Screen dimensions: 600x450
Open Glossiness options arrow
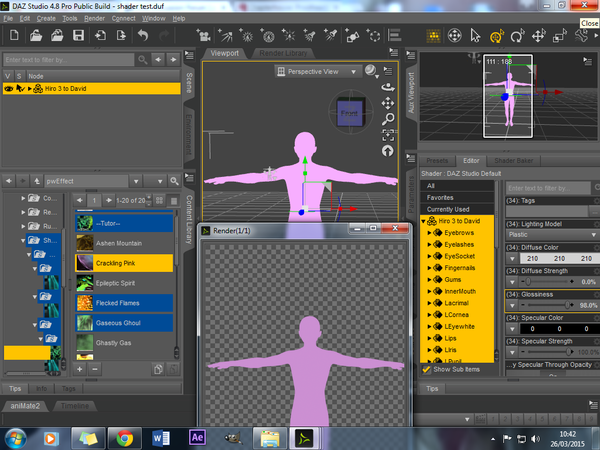point(512,305)
